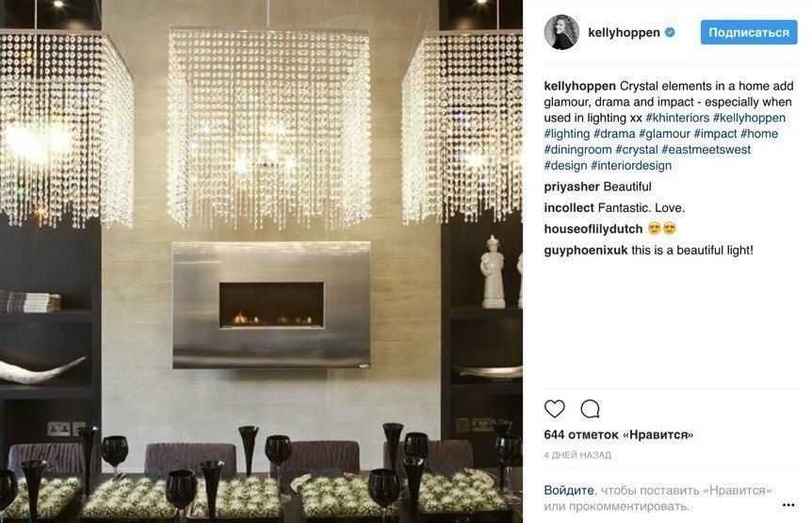The image size is (812, 523).
Task: Open kellyhoppen username in post header
Action: coord(624,32)
